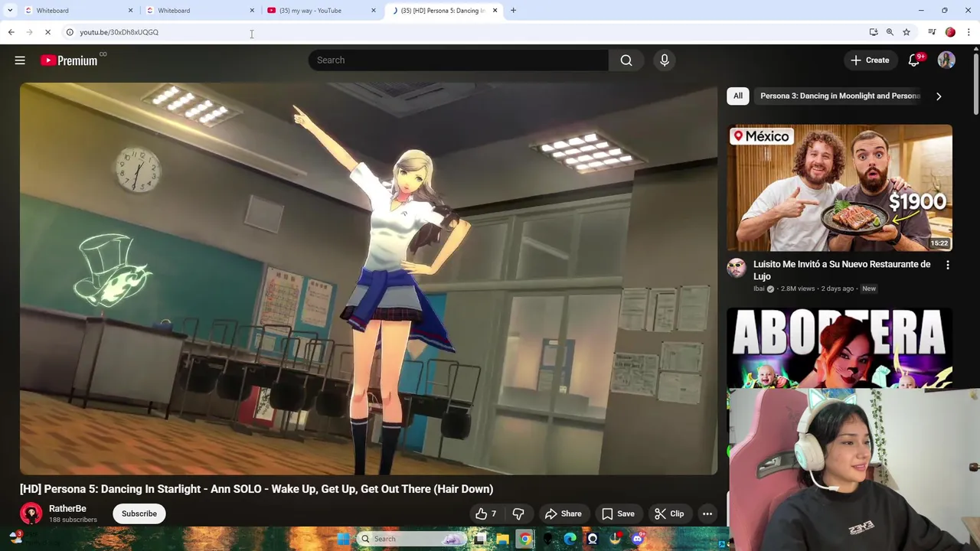Click the page vertical scrollbar
Viewport: 980px width, 551px height.
975,84
